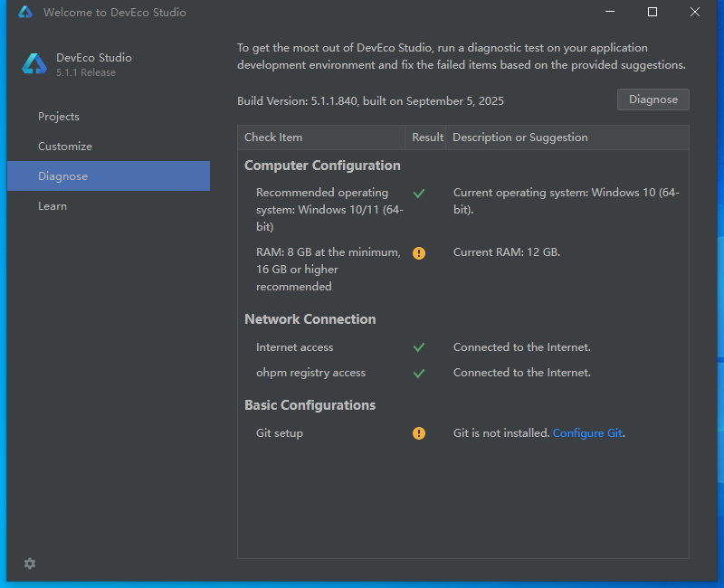Viewport: 724px width, 588px height.
Task: Select the Network Connection heading
Action: click(310, 319)
